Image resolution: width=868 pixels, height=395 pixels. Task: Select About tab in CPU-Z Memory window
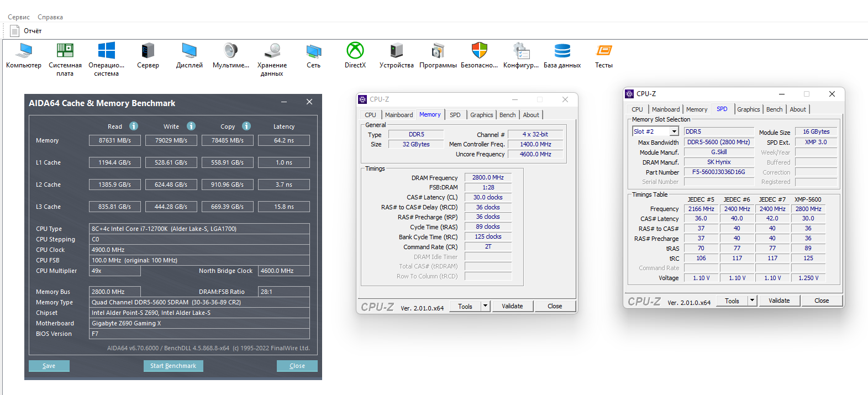click(531, 115)
